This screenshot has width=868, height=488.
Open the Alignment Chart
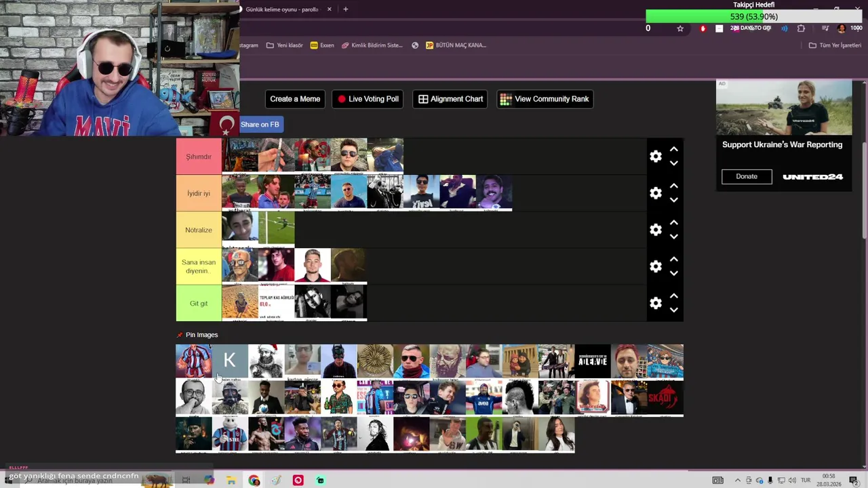[x=450, y=99]
